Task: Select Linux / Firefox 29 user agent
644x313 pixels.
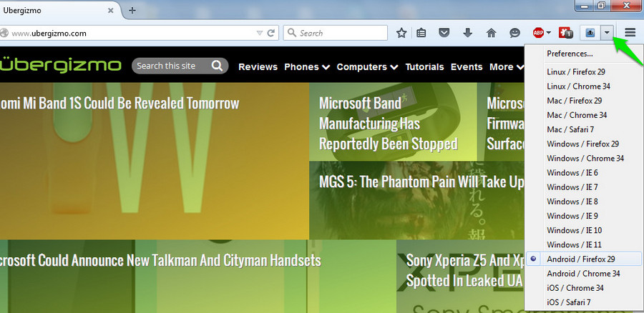Action: (584, 71)
